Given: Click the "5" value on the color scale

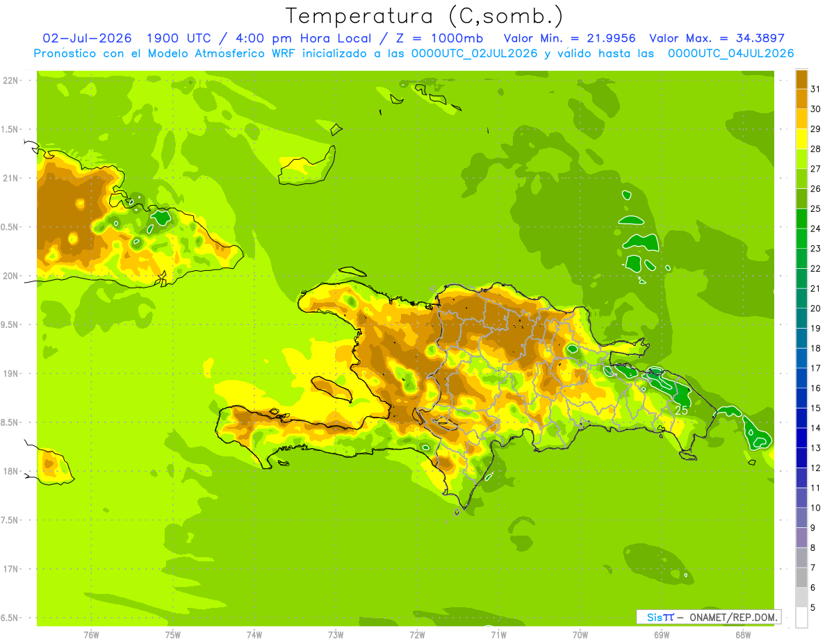Looking at the screenshot, I should click(x=814, y=608).
